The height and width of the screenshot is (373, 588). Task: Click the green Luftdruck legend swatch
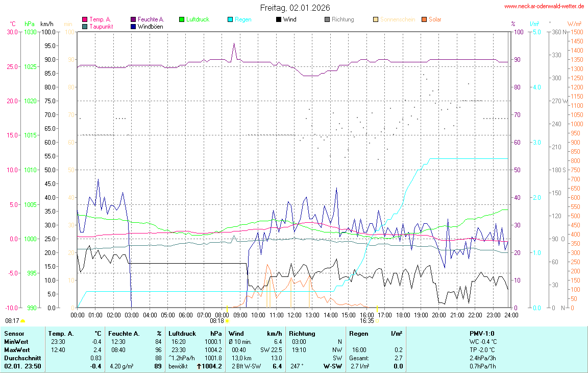pyautogui.click(x=182, y=19)
